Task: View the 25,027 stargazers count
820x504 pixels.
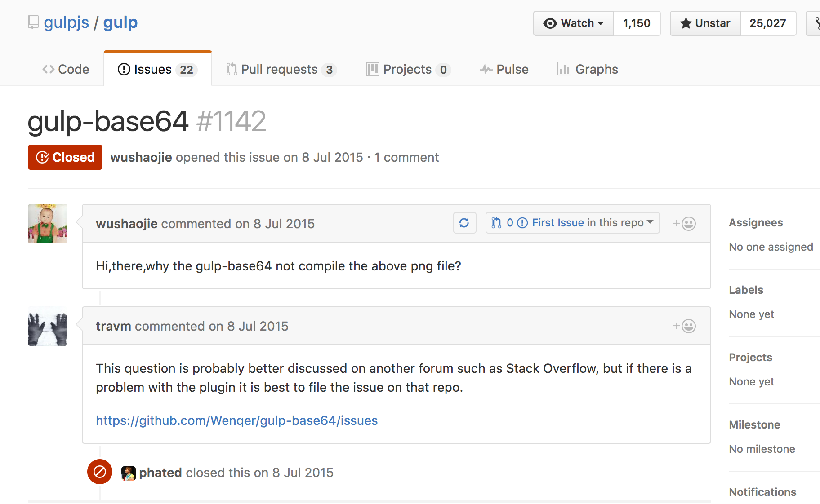Action: pyautogui.click(x=768, y=23)
